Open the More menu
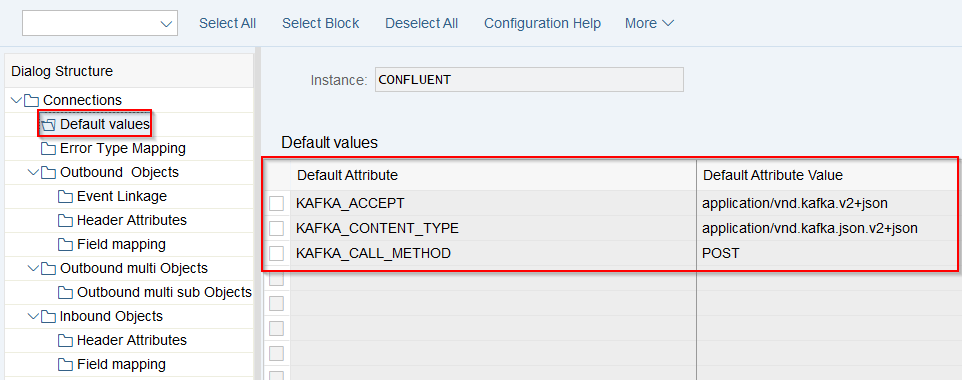Image resolution: width=962 pixels, height=380 pixels. tap(650, 23)
